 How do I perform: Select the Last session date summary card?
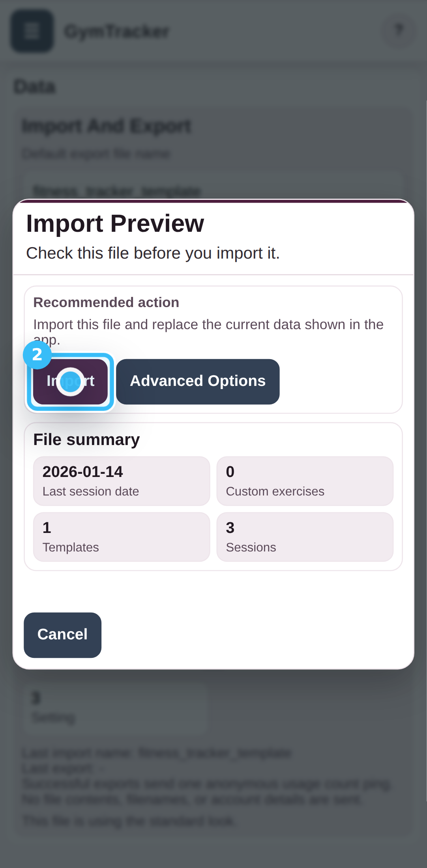pos(121,481)
